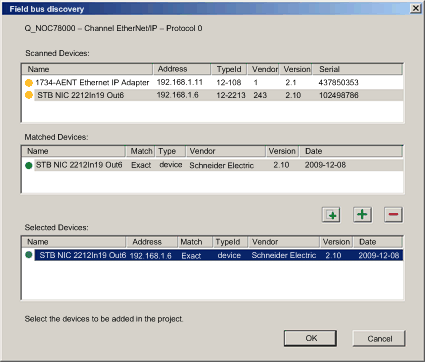
Task: Click Version header in Selected Devices
Action: click(x=337, y=242)
